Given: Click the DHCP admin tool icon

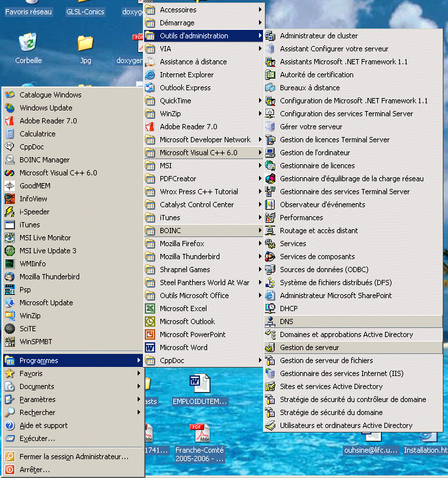Looking at the screenshot, I should tap(270, 308).
